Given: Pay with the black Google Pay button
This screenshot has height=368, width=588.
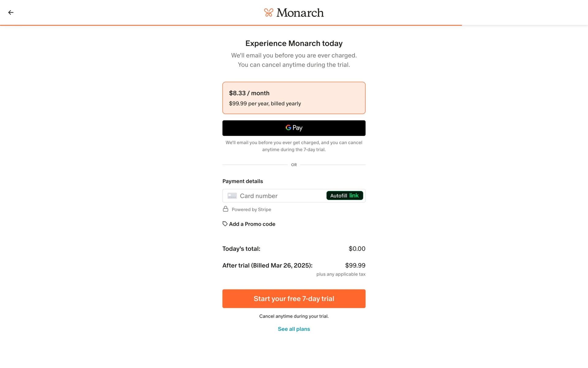Looking at the screenshot, I should pyautogui.click(x=294, y=128).
